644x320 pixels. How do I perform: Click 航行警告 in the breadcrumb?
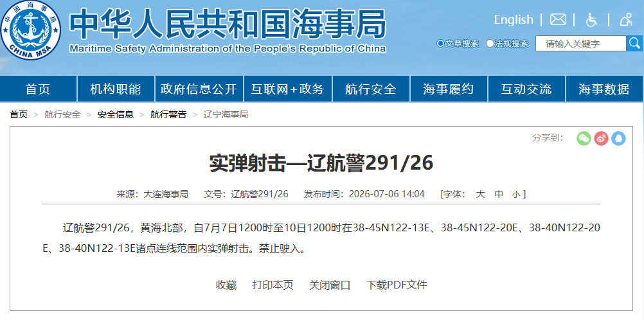click(168, 114)
